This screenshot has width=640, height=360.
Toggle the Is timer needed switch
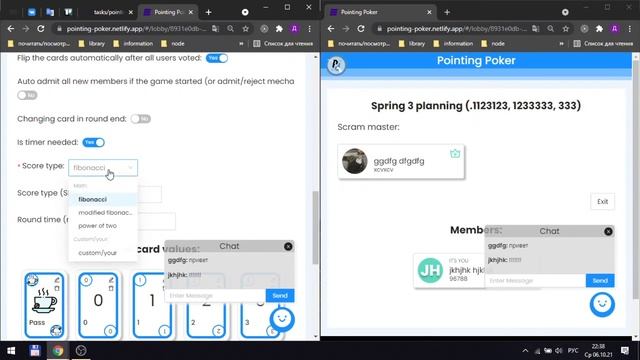pyautogui.click(x=93, y=142)
